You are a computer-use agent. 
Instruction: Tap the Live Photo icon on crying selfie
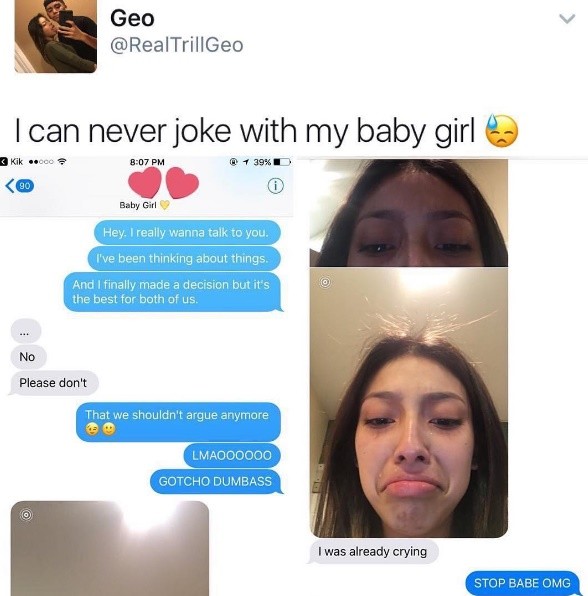click(x=325, y=282)
